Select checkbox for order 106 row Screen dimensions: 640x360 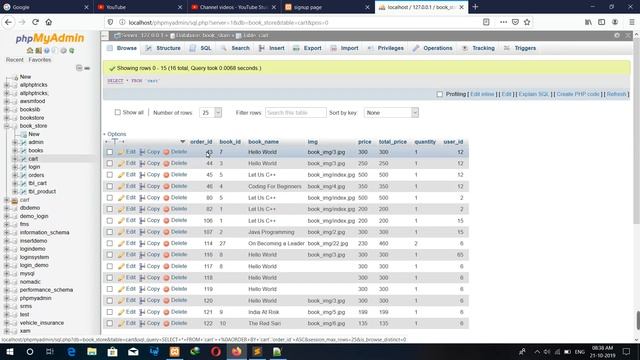(110, 220)
